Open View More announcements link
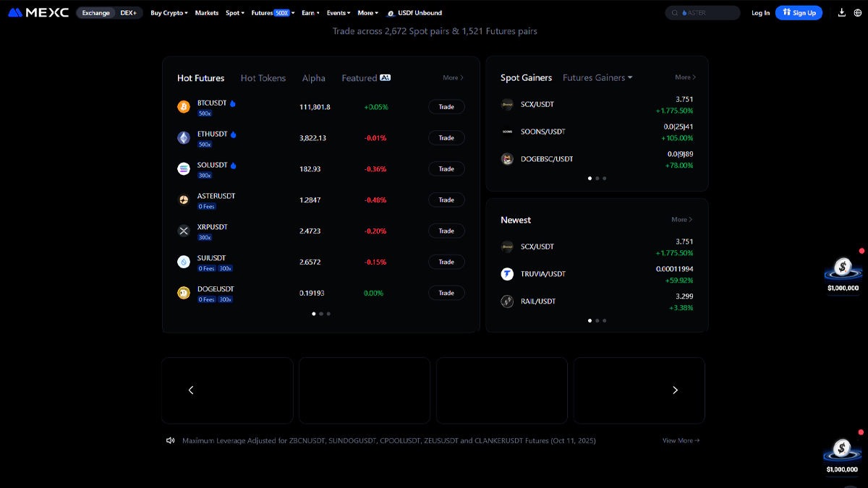 [681, 440]
